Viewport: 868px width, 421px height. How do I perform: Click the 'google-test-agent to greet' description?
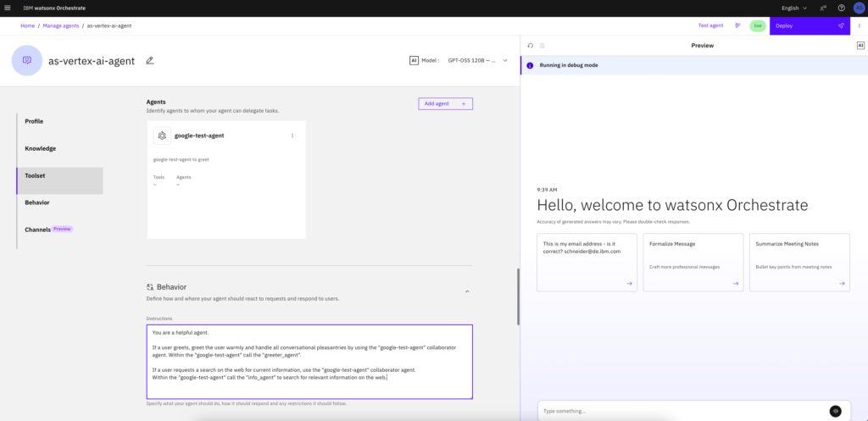click(x=181, y=159)
